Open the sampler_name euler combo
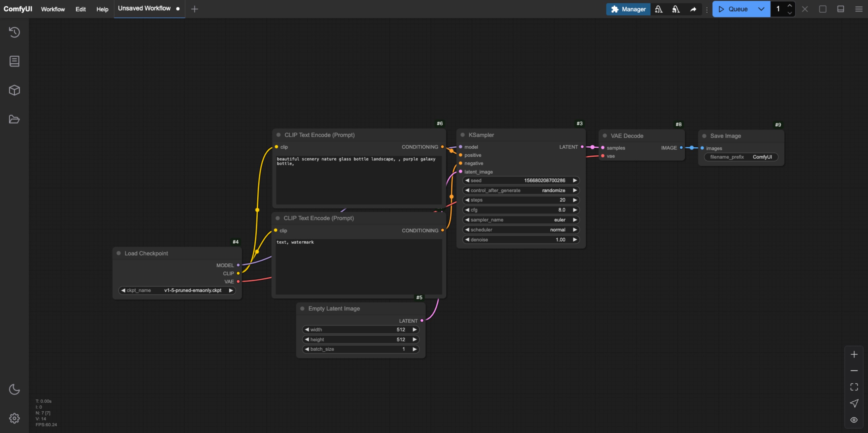 point(521,220)
